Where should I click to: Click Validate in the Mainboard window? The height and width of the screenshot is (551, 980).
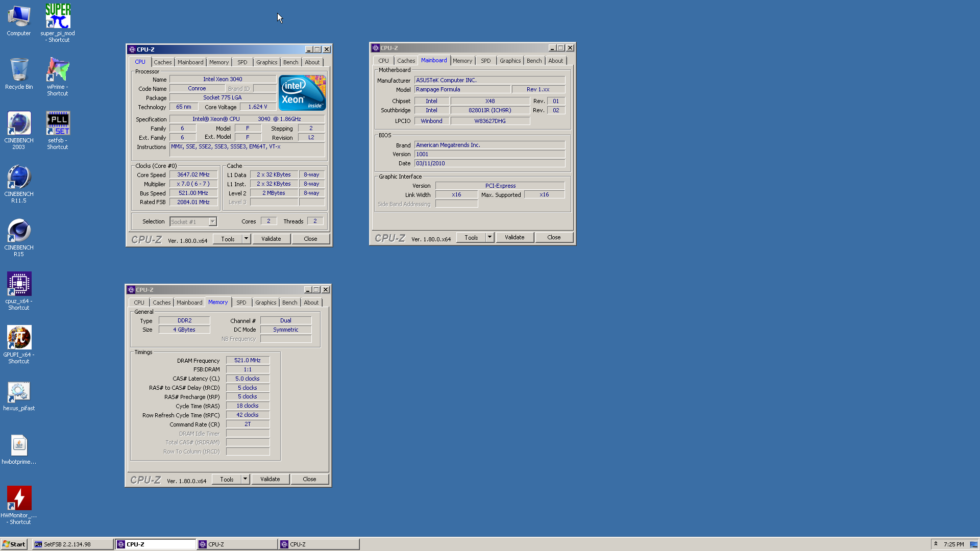(514, 237)
